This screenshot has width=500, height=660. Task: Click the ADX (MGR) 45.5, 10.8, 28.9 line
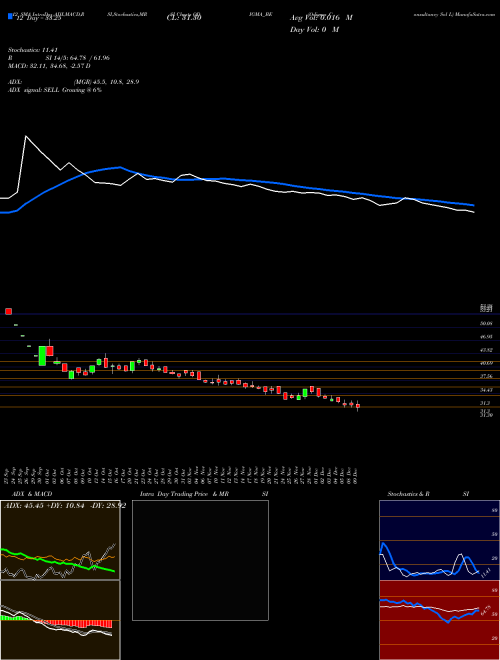tap(73, 82)
